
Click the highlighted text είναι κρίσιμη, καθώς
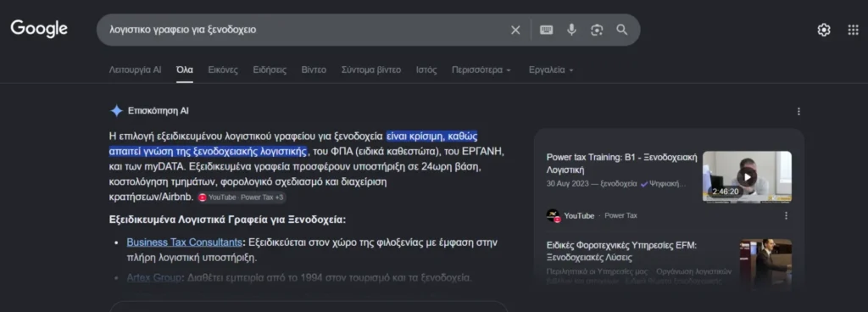pos(431,136)
